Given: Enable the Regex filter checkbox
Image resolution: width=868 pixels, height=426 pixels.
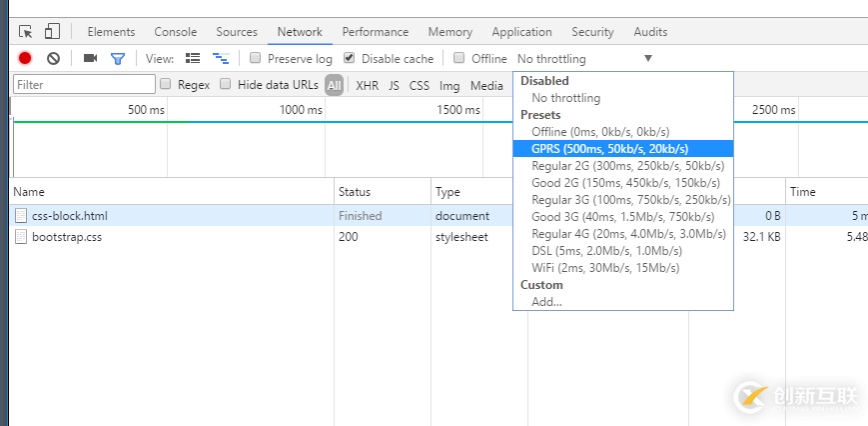Looking at the screenshot, I should click(x=166, y=85).
